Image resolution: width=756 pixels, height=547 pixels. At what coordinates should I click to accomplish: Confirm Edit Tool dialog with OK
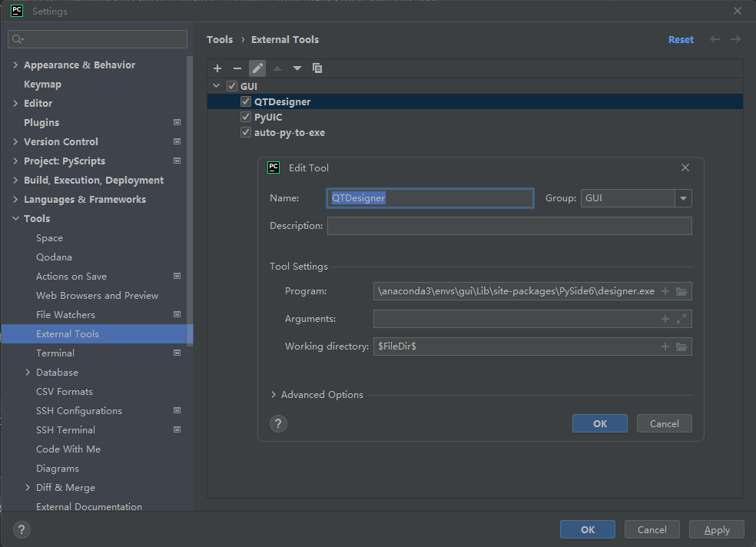tap(600, 423)
